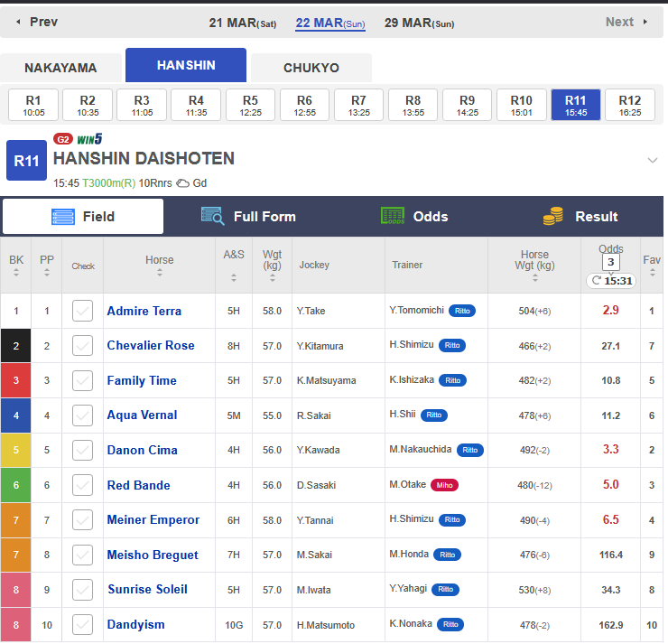Click jockey name Y.Kawada
The width and height of the screenshot is (668, 644).
pyautogui.click(x=319, y=450)
